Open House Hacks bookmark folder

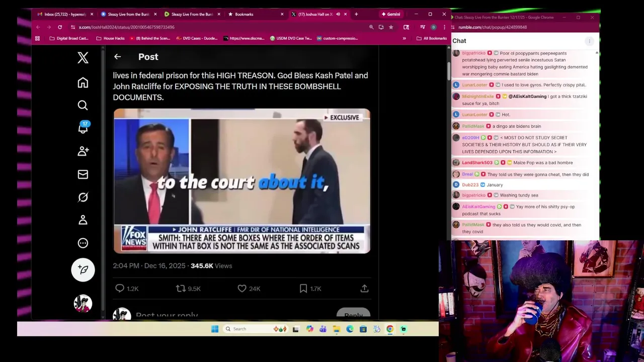(110, 38)
